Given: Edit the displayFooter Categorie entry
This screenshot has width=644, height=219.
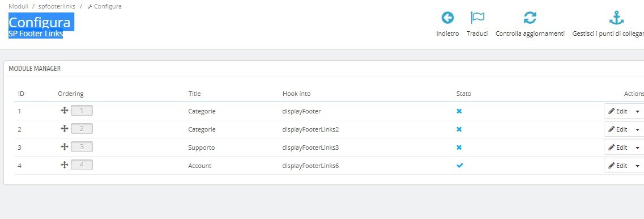Looking at the screenshot, I should [x=618, y=111].
